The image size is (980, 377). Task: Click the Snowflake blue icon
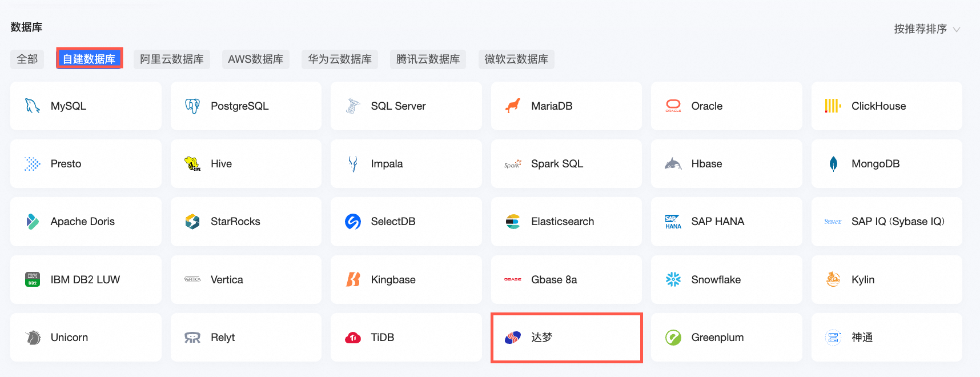(673, 279)
